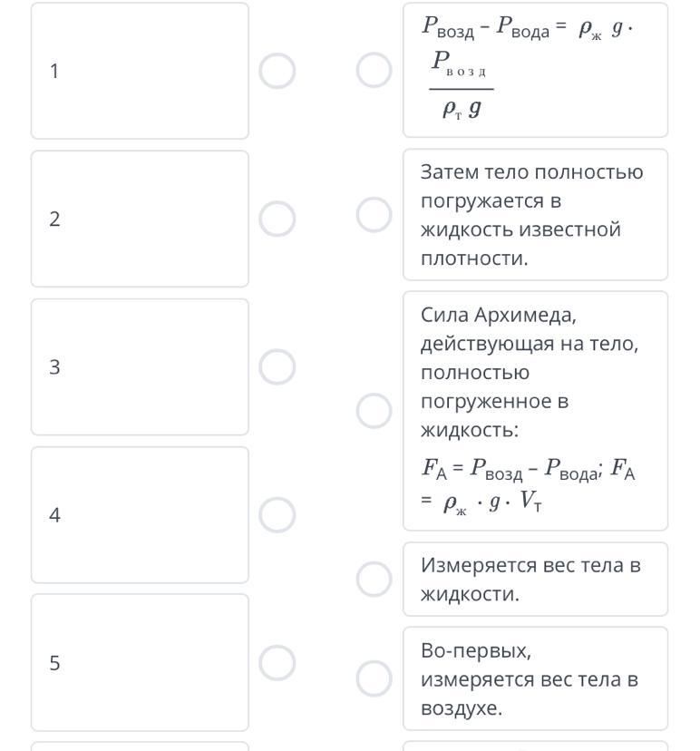Screen dimensions: 700x751
Task: Select the radio button beside number 2
Action: click(277, 219)
